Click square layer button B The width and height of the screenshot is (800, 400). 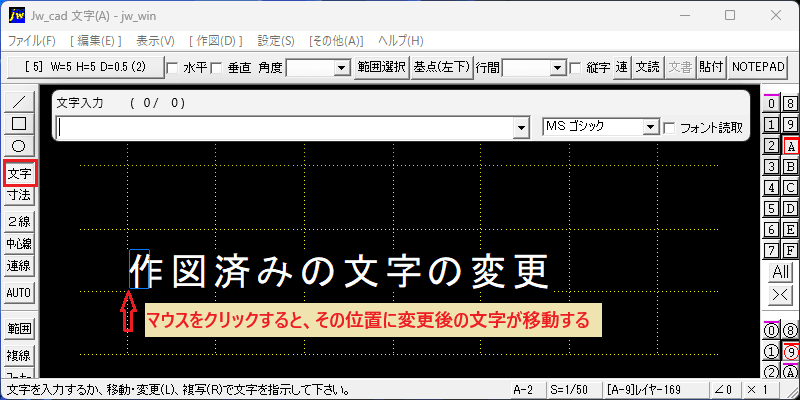click(790, 167)
